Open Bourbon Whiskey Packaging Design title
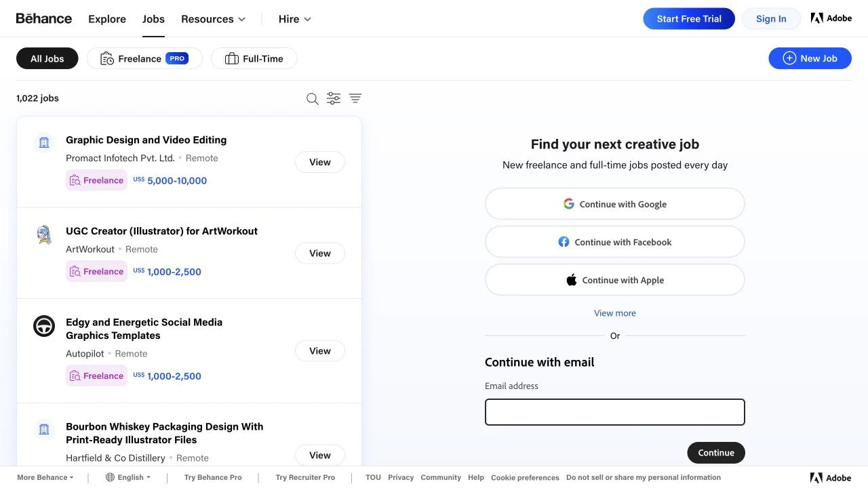The height and width of the screenshot is (488, 868). point(165,433)
